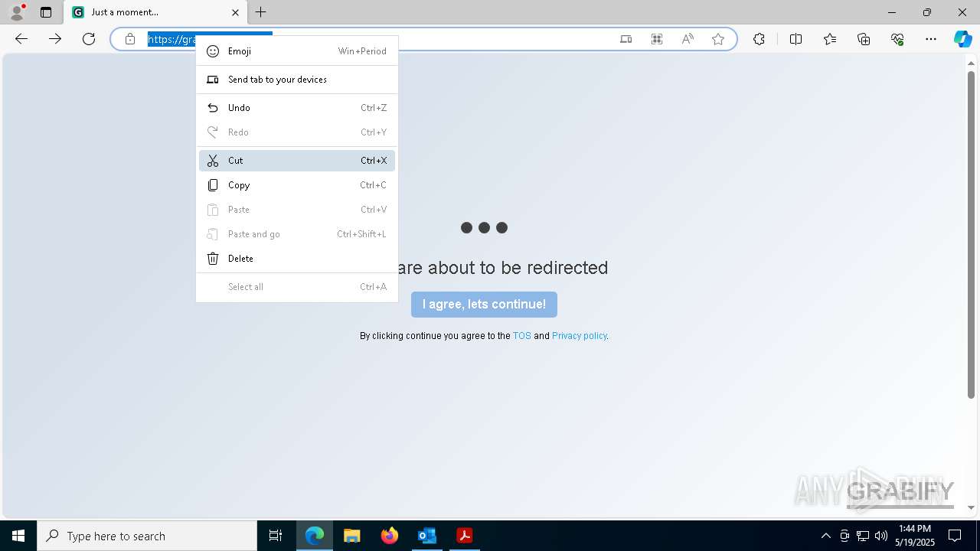Open the Favorites list icon

[830, 39]
